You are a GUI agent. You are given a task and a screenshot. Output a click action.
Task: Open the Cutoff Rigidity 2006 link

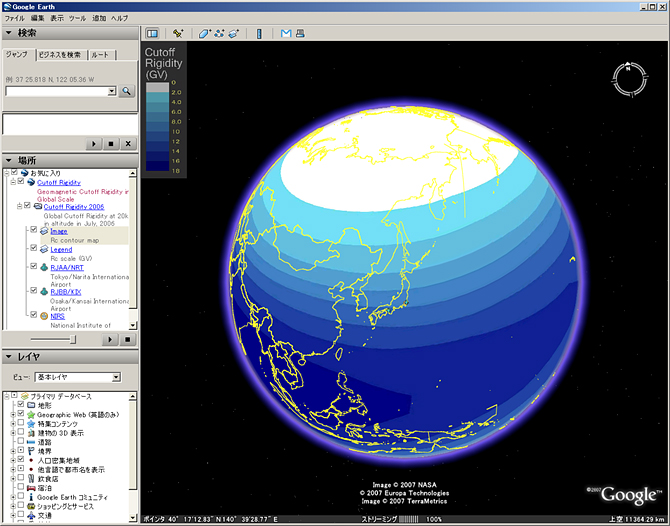(x=74, y=207)
